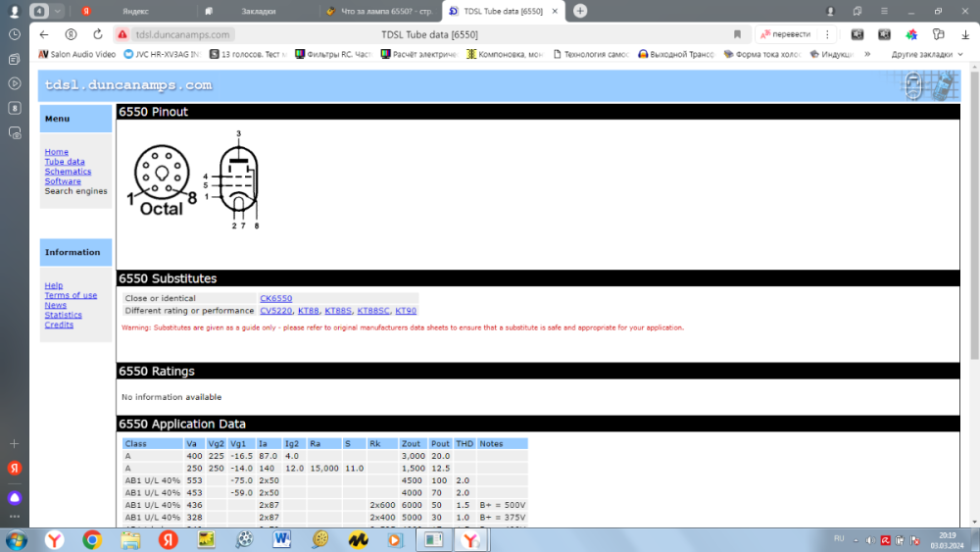Image resolution: width=980 pixels, height=552 pixels.
Task: Open Google Chrome from the taskbar
Action: (x=92, y=539)
